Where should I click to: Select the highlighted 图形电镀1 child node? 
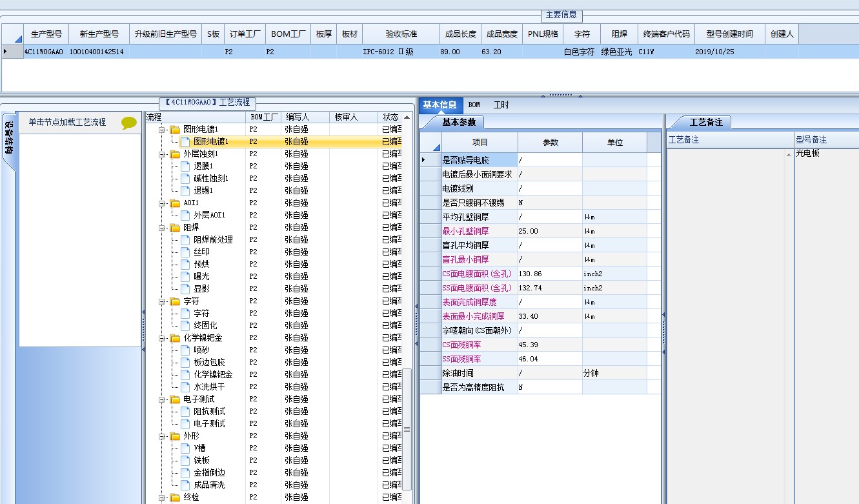[x=211, y=142]
